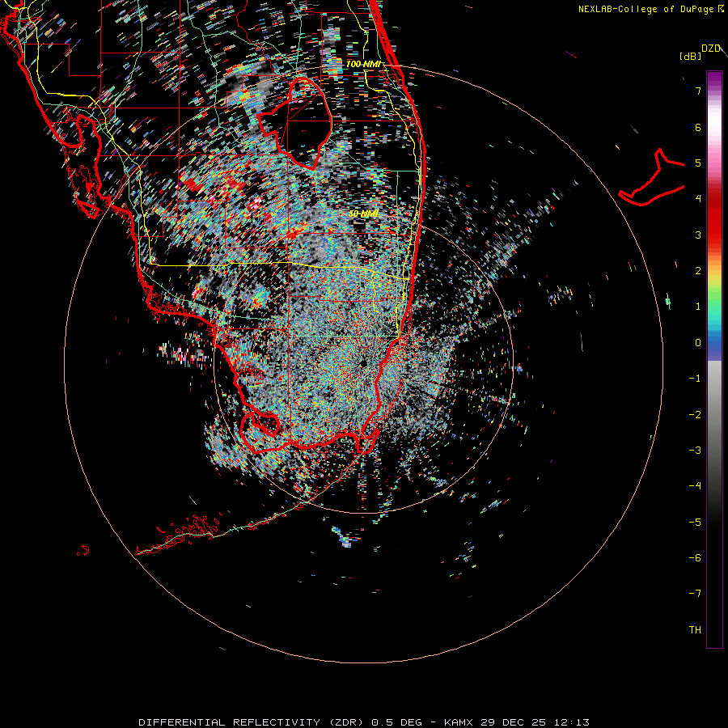Click the 4 value on color scale

click(x=698, y=198)
